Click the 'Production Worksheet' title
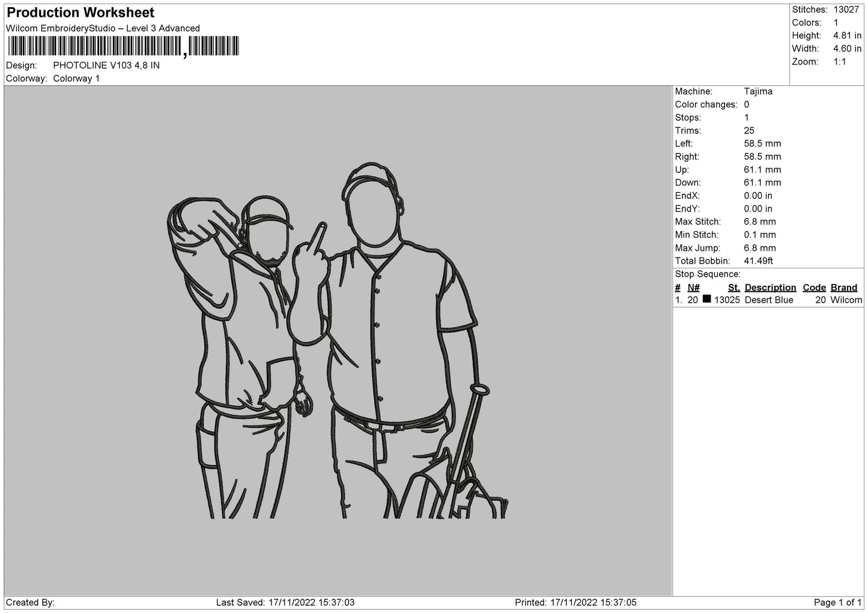 pos(80,13)
